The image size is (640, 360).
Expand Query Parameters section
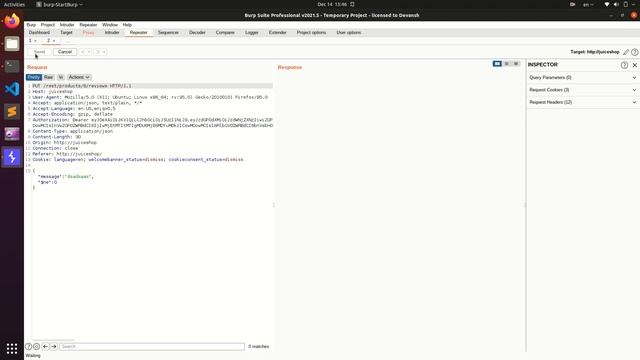click(x=582, y=78)
